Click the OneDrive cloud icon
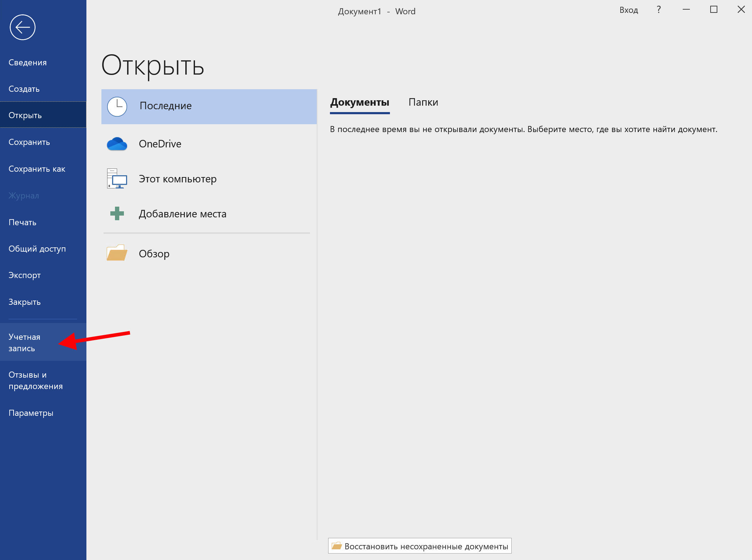Viewport: 752px width, 560px height. pos(117,144)
